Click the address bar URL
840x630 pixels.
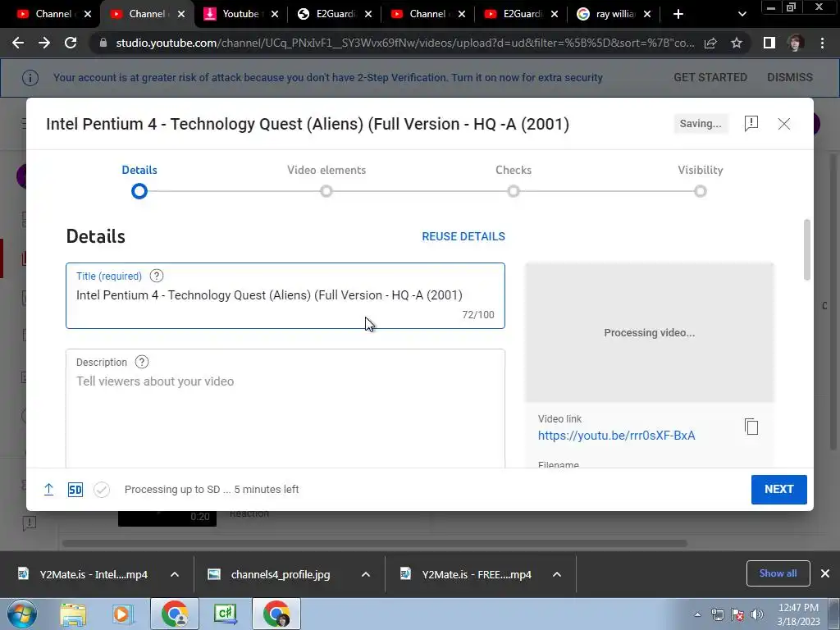[405, 43]
